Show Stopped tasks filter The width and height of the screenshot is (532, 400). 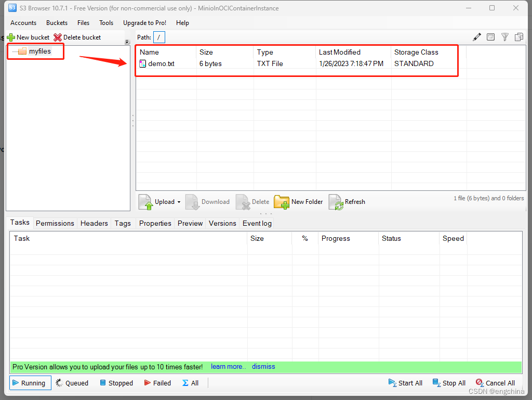[x=116, y=383]
